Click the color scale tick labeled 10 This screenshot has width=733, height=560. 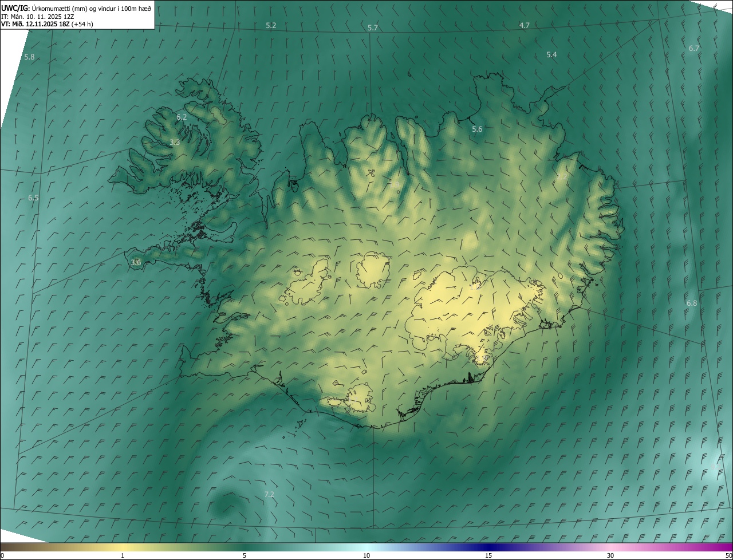tap(366, 556)
